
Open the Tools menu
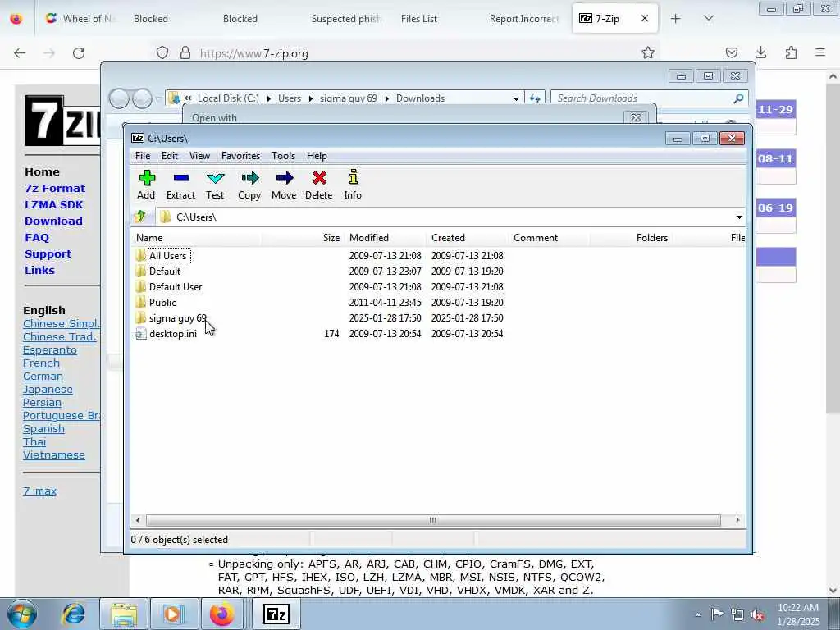point(283,156)
